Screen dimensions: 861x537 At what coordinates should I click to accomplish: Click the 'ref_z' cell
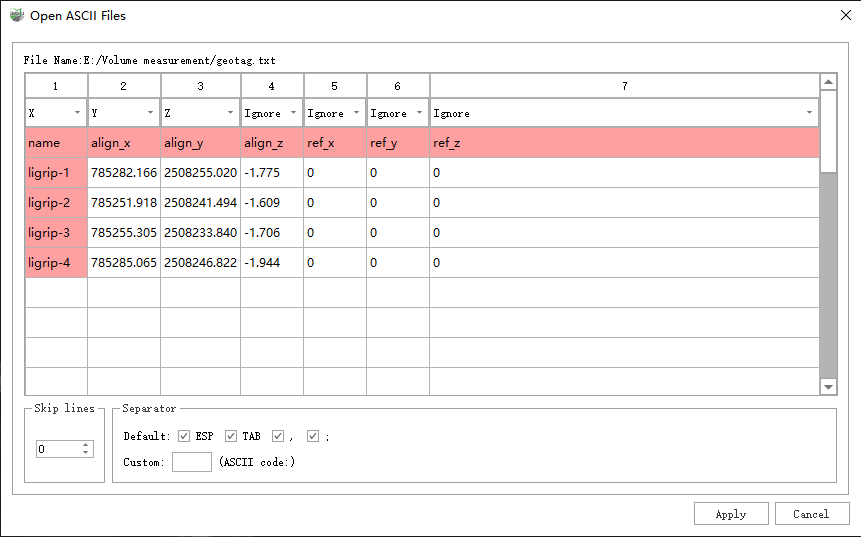pyautogui.click(x=624, y=143)
